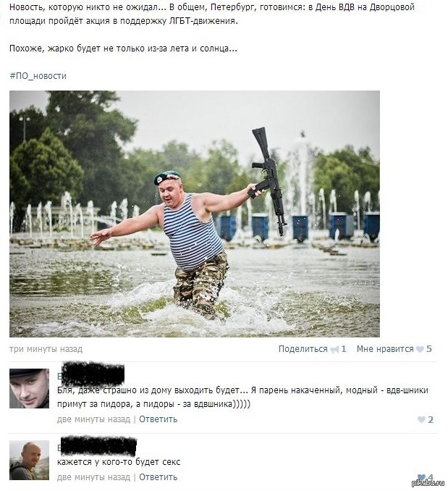The image size is (448, 491).
Task: Click the heart icon beside Мне нравится
Action: click(420, 349)
